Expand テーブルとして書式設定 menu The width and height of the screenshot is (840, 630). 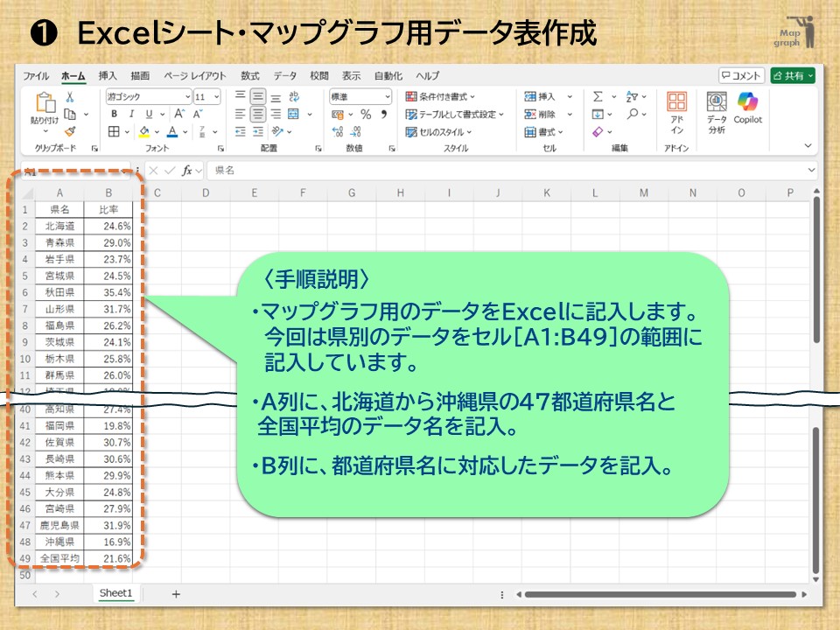tap(455, 114)
